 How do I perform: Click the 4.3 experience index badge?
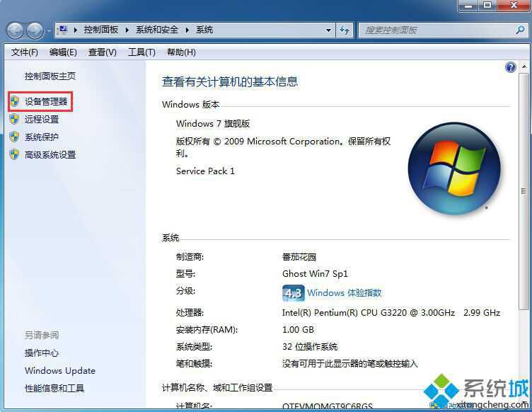pyautogui.click(x=293, y=292)
